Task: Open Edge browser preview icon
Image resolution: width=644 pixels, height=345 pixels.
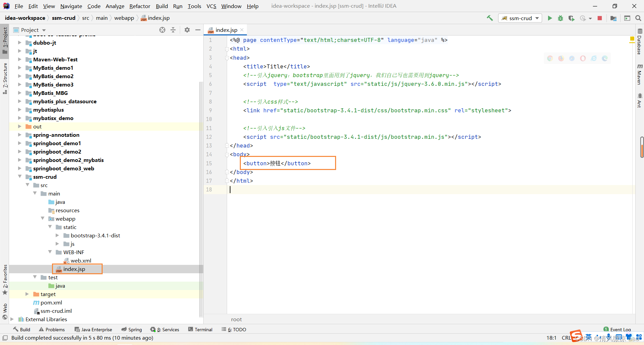Action: (605, 58)
